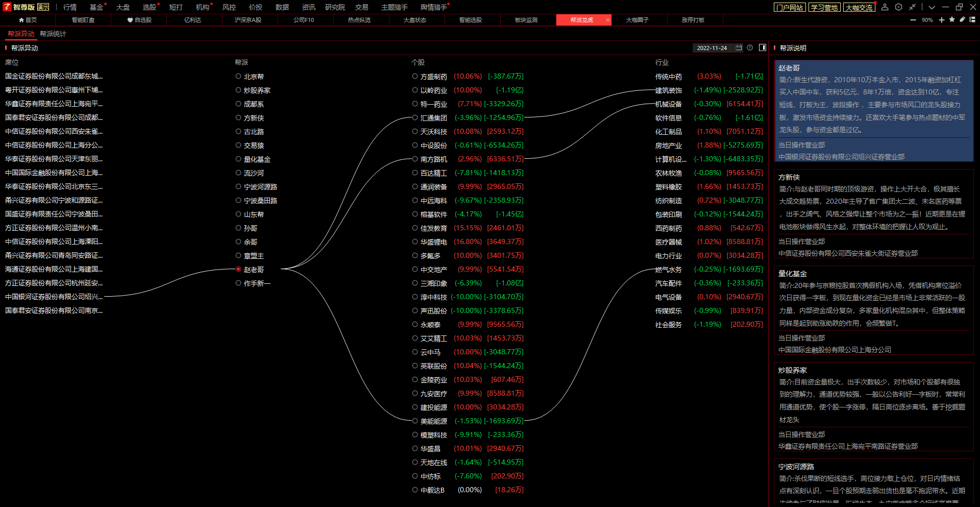
Task: Select the 美能能源 stock radio
Action: (x=415, y=421)
